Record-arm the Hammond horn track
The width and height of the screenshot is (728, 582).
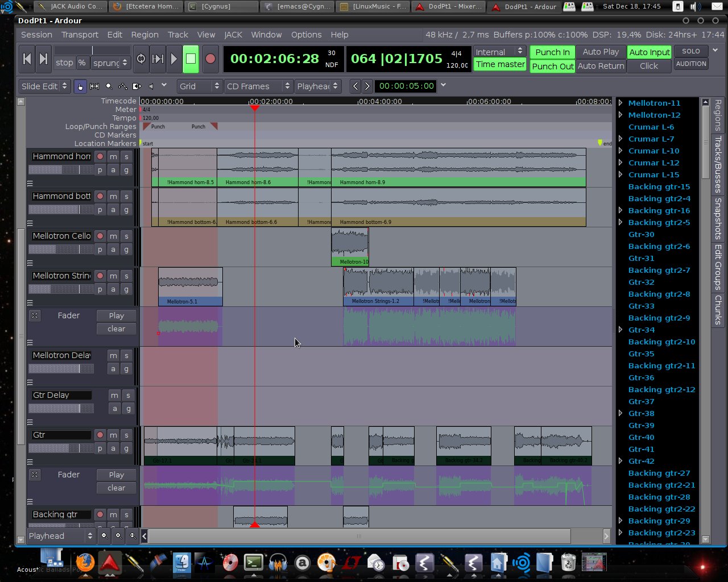point(100,156)
